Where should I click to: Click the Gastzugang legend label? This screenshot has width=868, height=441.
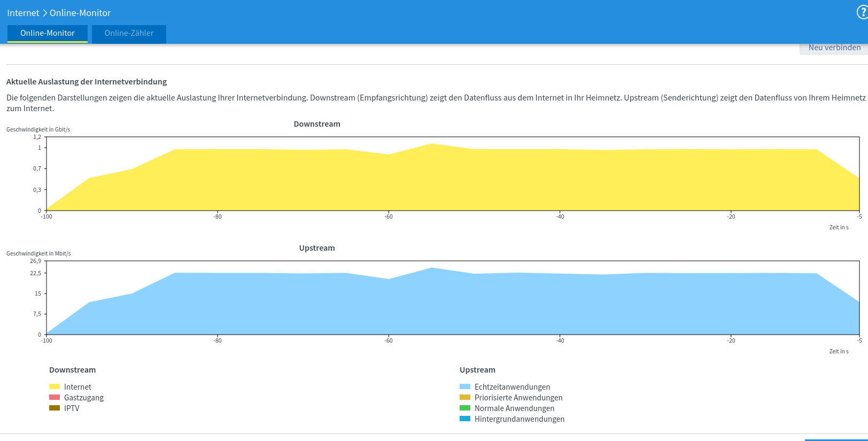point(84,398)
